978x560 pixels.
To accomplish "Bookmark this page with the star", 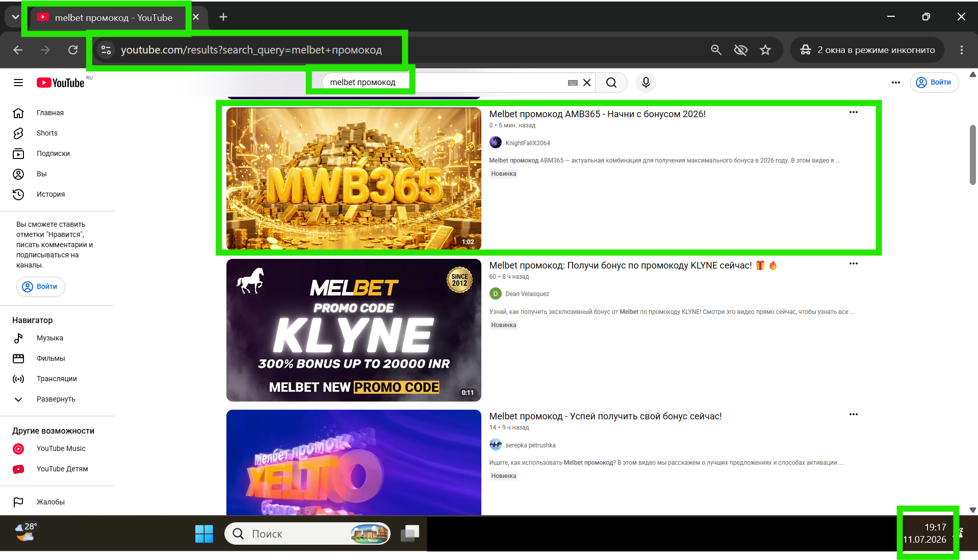I will click(x=765, y=50).
